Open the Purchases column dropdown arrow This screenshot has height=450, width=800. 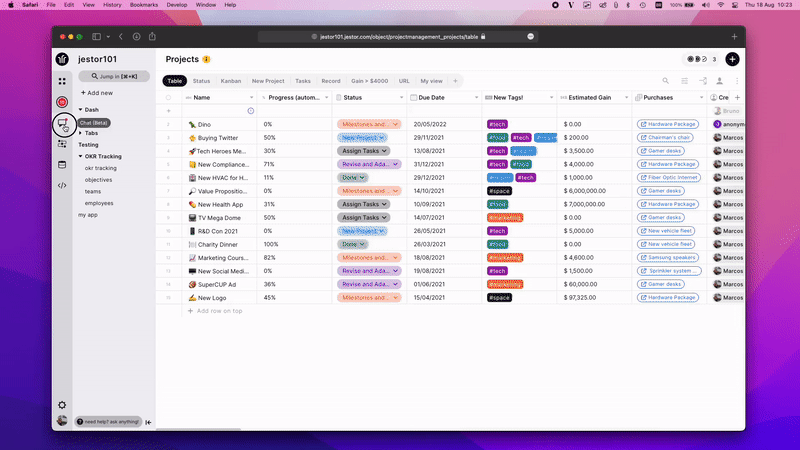701,97
